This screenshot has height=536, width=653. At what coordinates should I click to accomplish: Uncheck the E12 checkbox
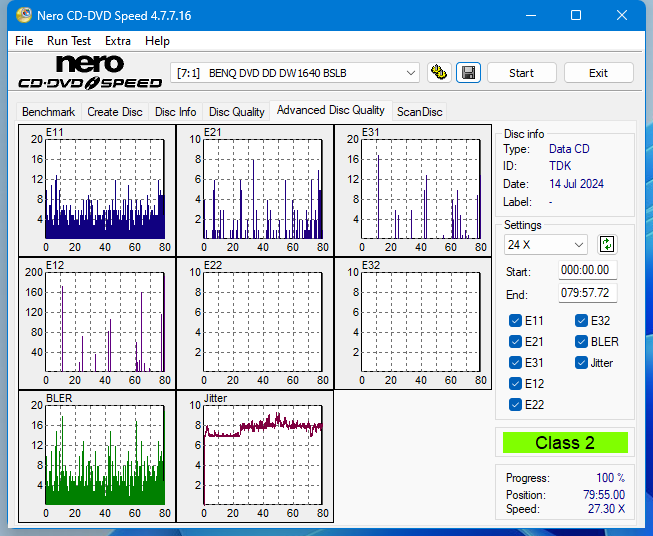coord(515,384)
